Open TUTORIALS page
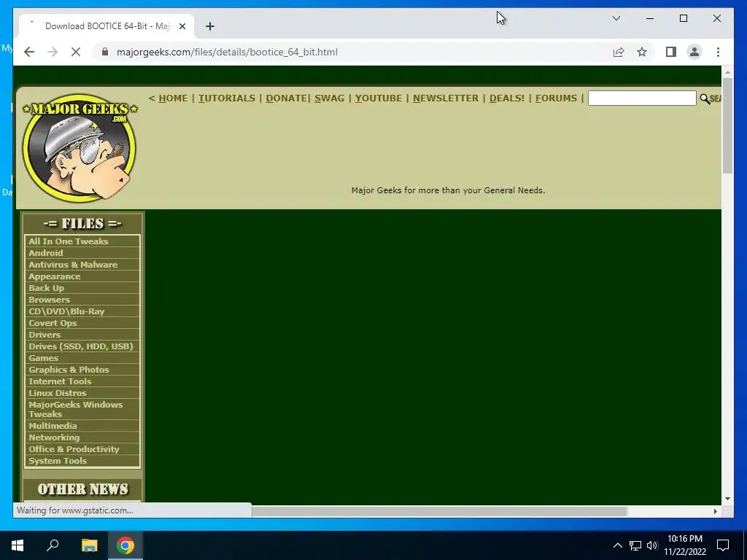The height and width of the screenshot is (560, 747). coord(227,98)
